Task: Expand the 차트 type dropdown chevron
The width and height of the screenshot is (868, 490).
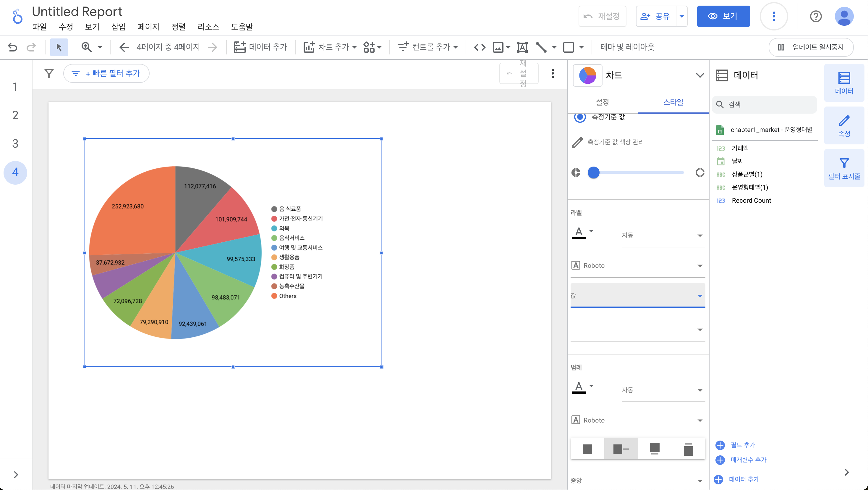Action: pyautogui.click(x=699, y=75)
